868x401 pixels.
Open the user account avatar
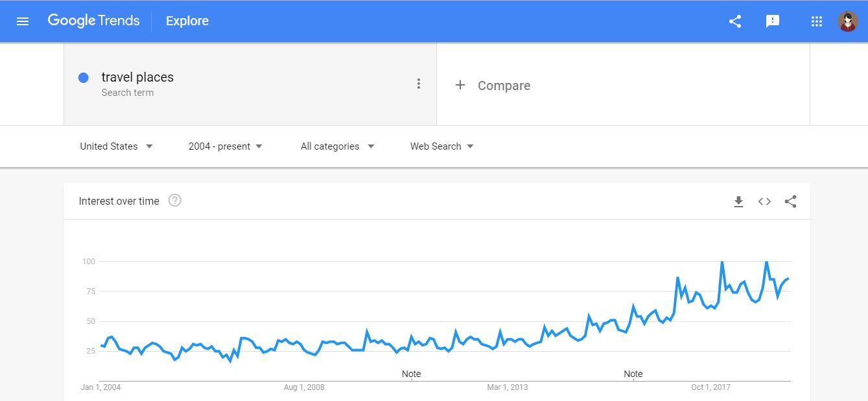pyautogui.click(x=847, y=21)
